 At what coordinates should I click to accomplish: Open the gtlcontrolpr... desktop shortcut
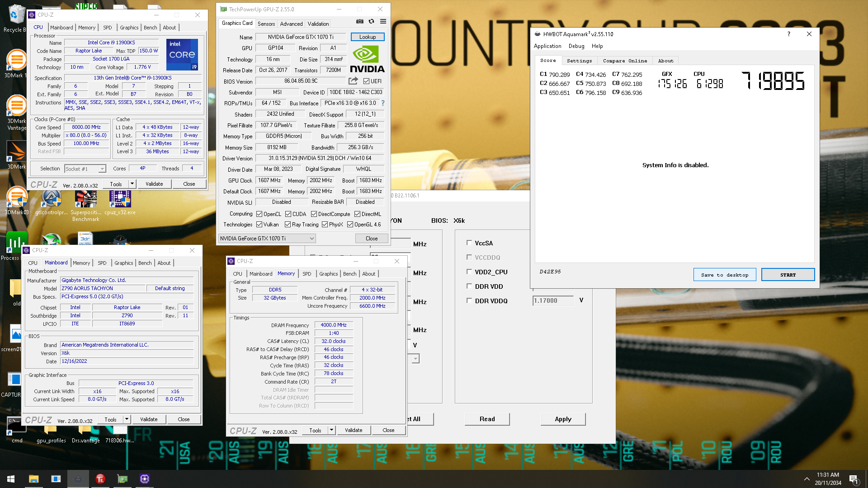[x=52, y=202]
